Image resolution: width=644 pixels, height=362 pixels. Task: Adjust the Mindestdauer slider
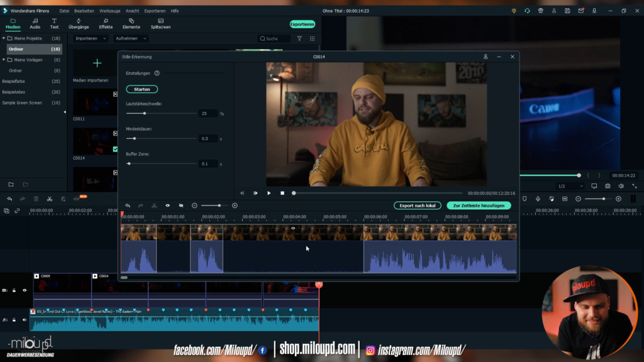pyautogui.click(x=135, y=138)
